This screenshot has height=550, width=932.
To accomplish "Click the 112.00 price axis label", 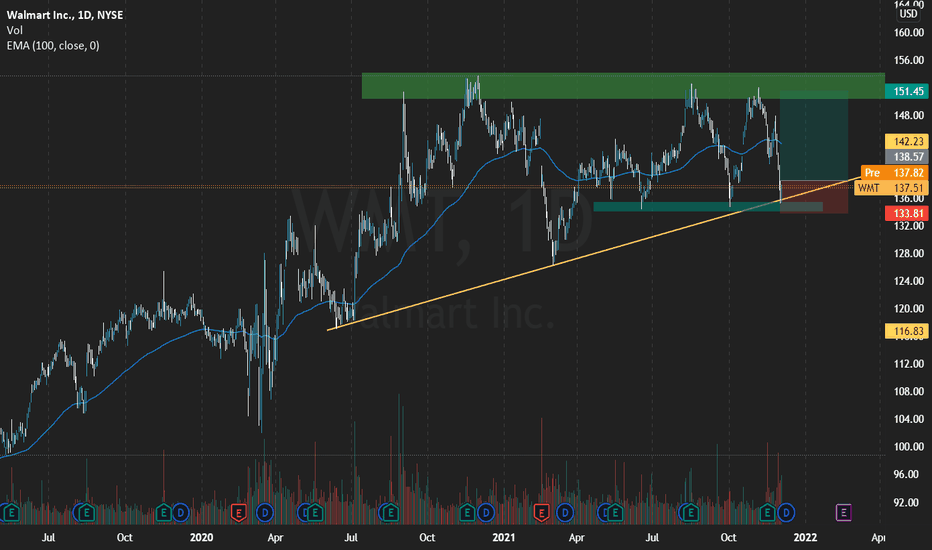I will coord(909,364).
